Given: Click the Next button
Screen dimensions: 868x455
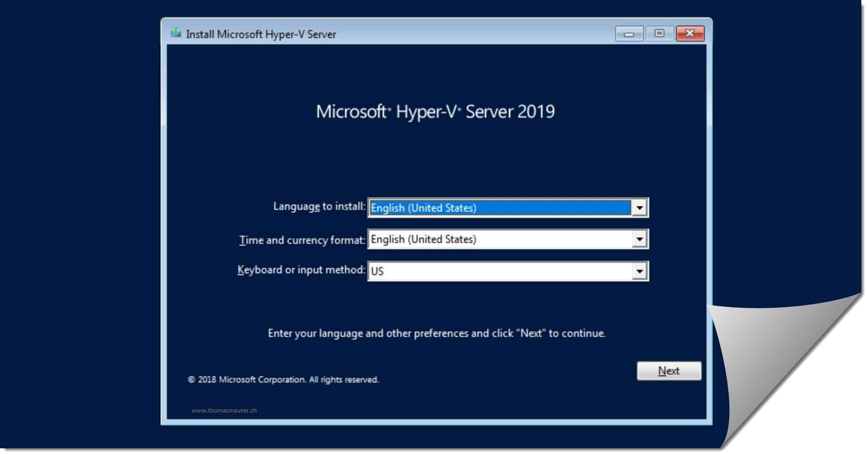Looking at the screenshot, I should coord(669,371).
